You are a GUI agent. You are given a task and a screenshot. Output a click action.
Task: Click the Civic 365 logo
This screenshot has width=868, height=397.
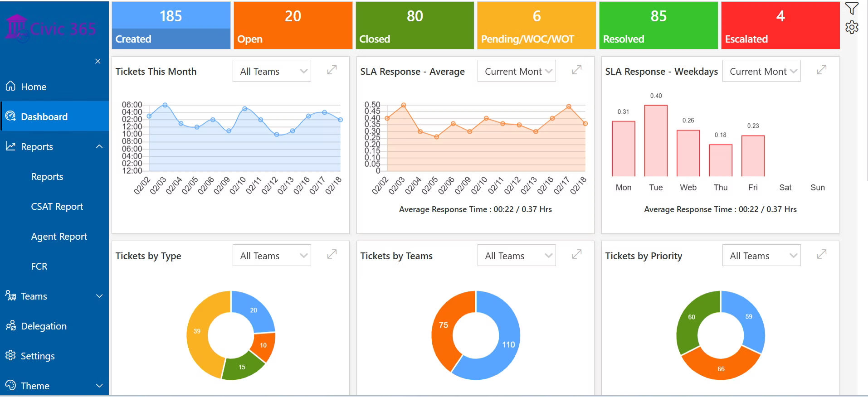click(51, 28)
